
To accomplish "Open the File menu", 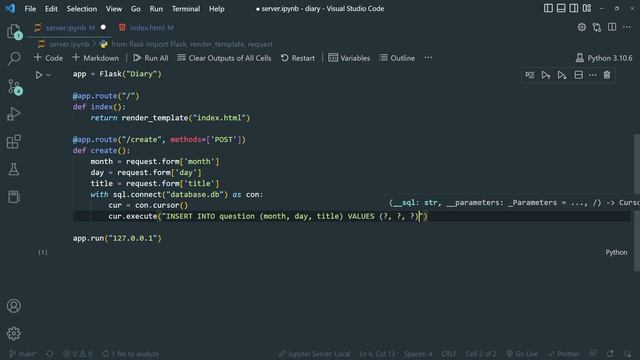I will click(x=30, y=9).
